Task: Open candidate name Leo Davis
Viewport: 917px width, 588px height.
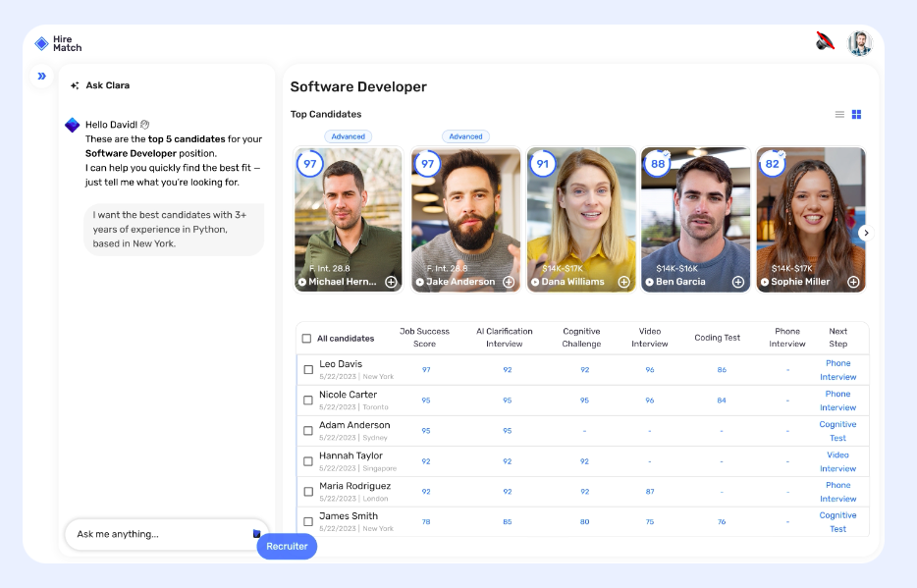Action: coord(341,364)
